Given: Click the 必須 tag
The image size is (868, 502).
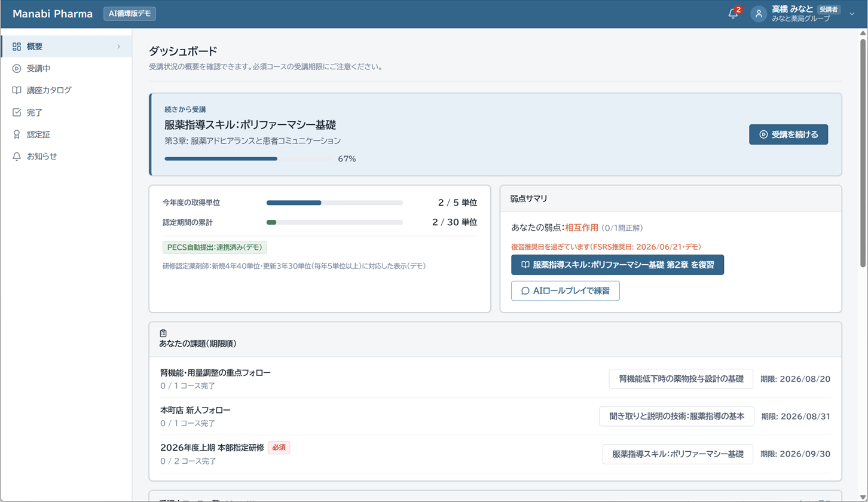Looking at the screenshot, I should pyautogui.click(x=279, y=448).
